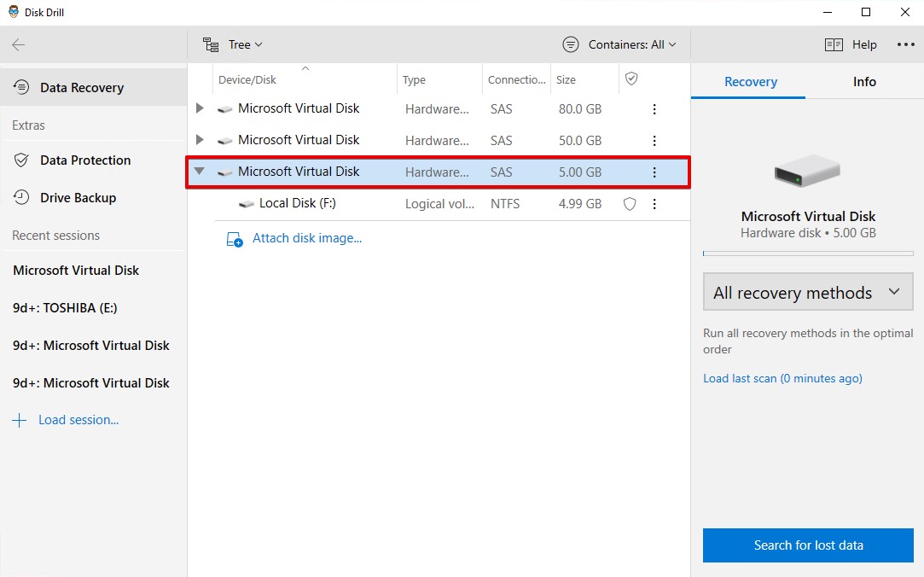
Task: Click the protection shield column header icon
Action: [631, 79]
